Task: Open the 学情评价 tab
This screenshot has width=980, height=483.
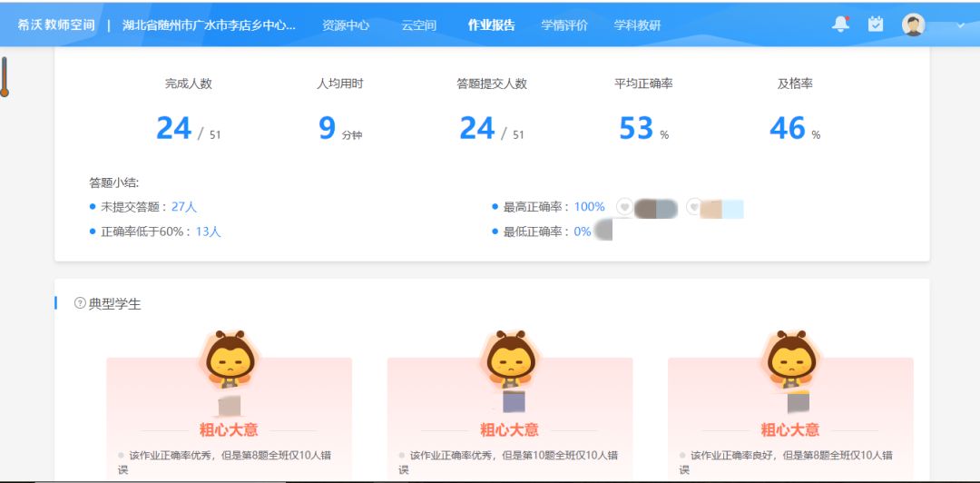Action: pos(564,25)
